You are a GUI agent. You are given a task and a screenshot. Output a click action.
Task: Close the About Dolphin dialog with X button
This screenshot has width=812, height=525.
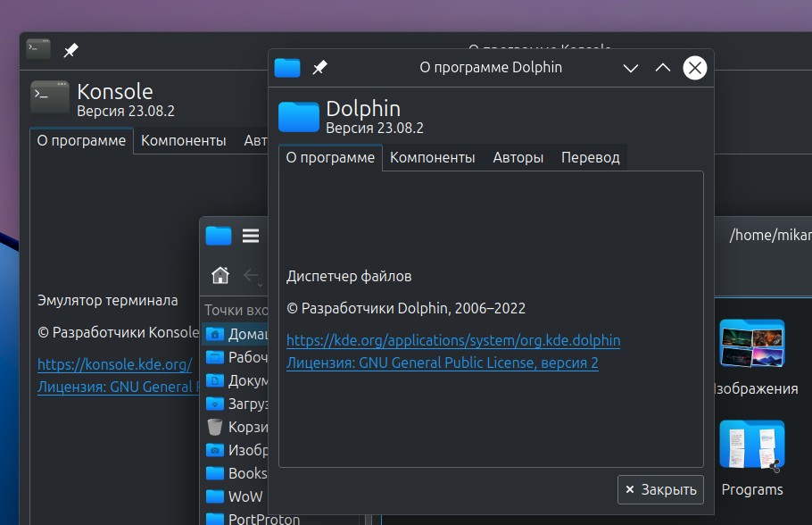click(x=695, y=68)
